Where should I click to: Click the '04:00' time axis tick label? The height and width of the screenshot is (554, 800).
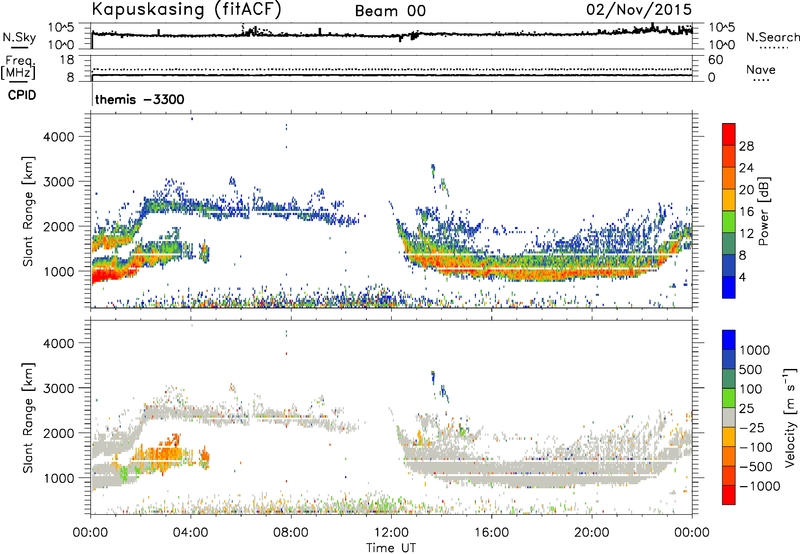190,533
